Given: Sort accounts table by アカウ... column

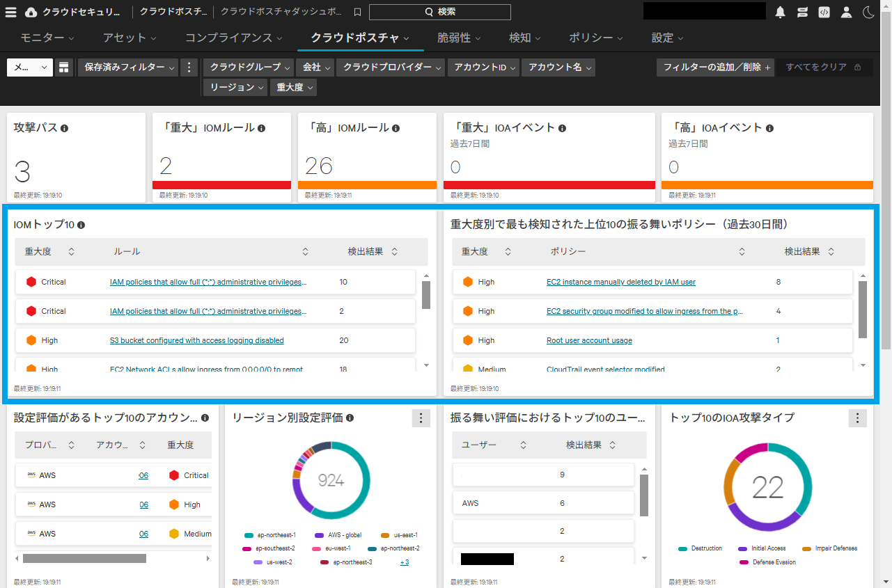Looking at the screenshot, I should [142, 445].
